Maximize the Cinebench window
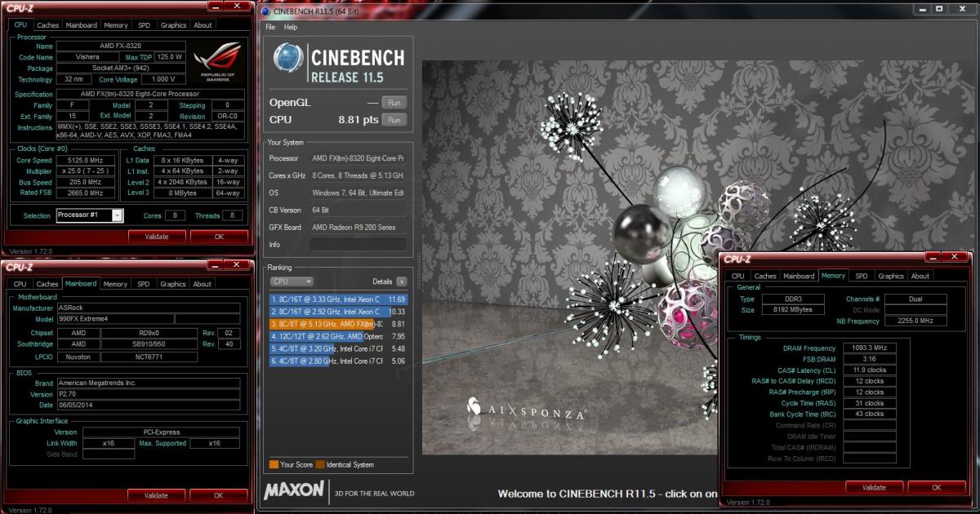Screen dimensions: 980x514 point(938,9)
